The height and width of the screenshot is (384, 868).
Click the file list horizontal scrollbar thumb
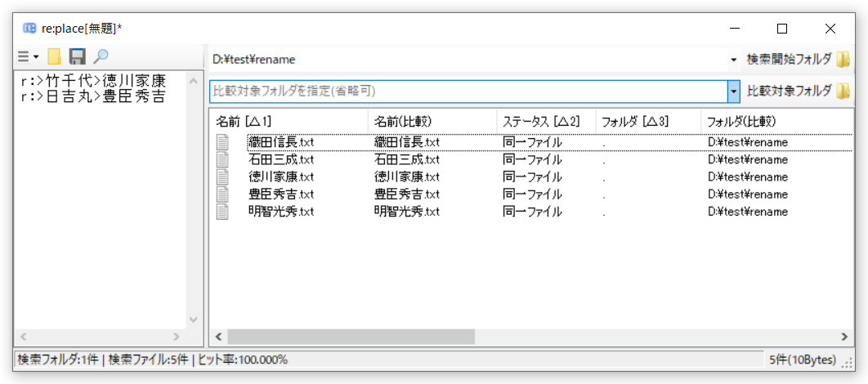(x=351, y=336)
